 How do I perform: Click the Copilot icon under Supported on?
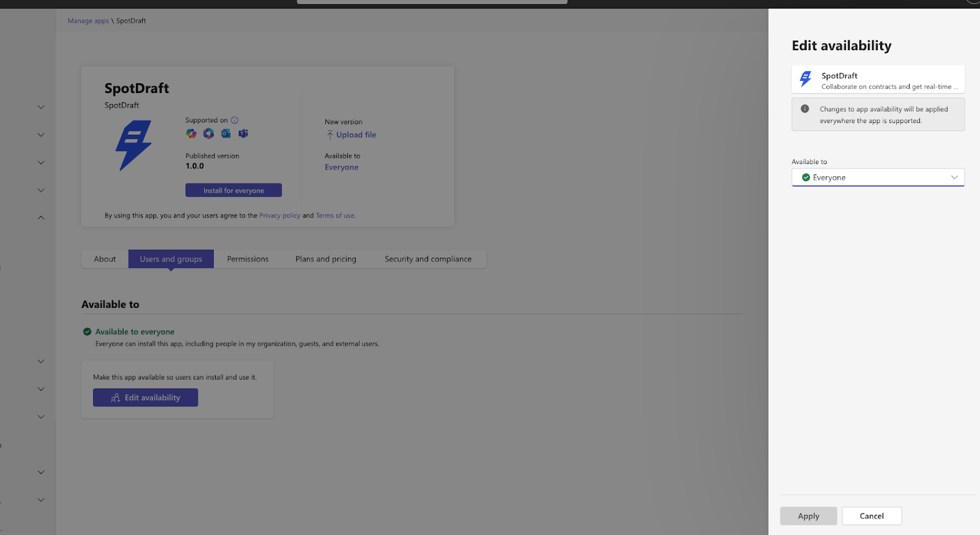191,133
